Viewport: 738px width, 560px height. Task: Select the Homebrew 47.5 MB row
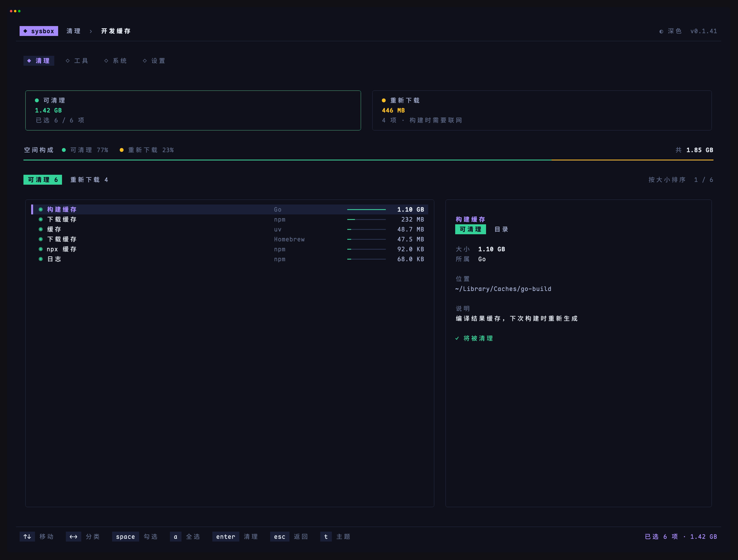230,239
